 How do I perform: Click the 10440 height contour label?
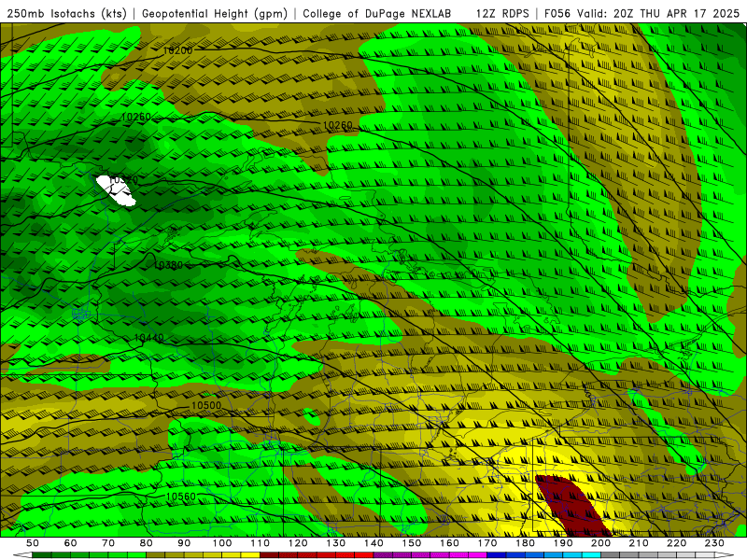pos(149,338)
